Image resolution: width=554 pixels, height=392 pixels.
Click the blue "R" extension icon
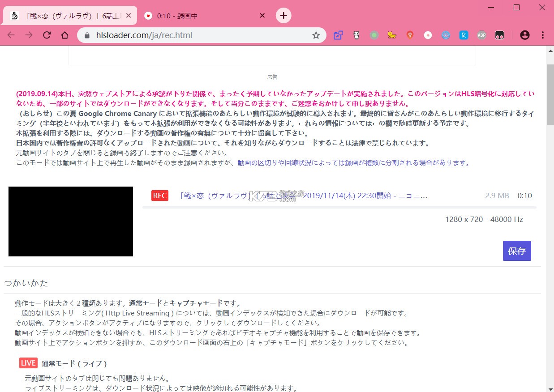(x=464, y=35)
